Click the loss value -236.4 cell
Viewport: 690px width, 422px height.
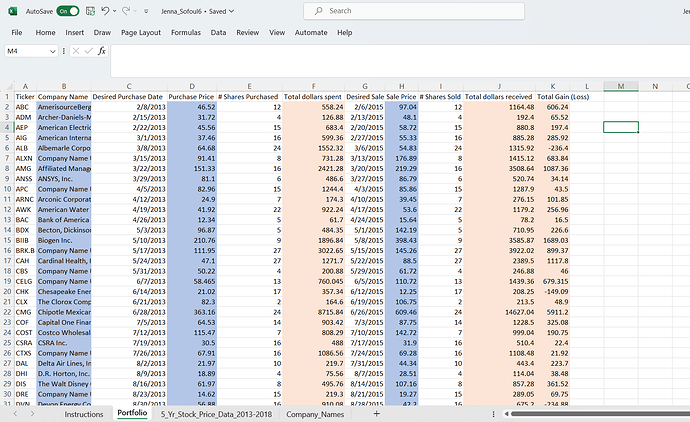[553, 148]
